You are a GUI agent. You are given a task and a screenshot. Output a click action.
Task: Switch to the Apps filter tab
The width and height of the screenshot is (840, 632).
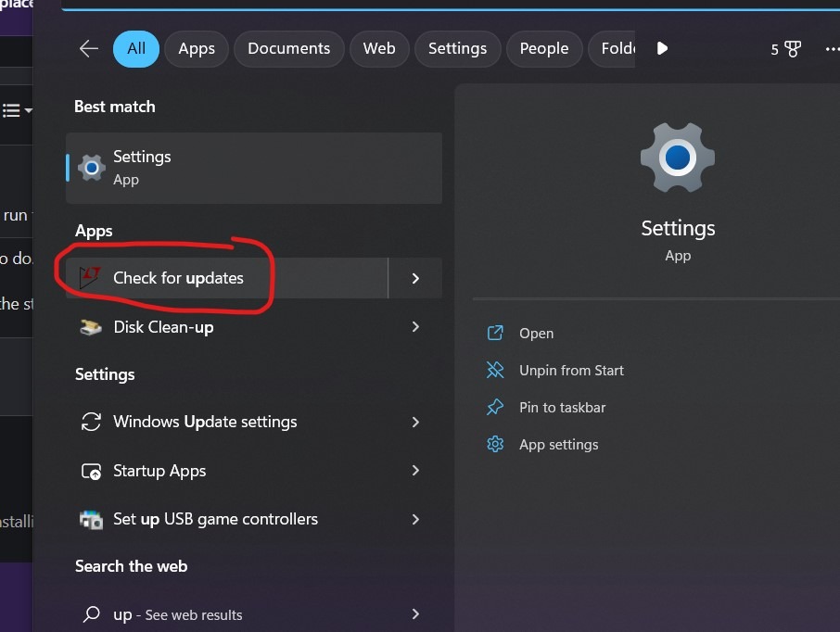click(197, 49)
